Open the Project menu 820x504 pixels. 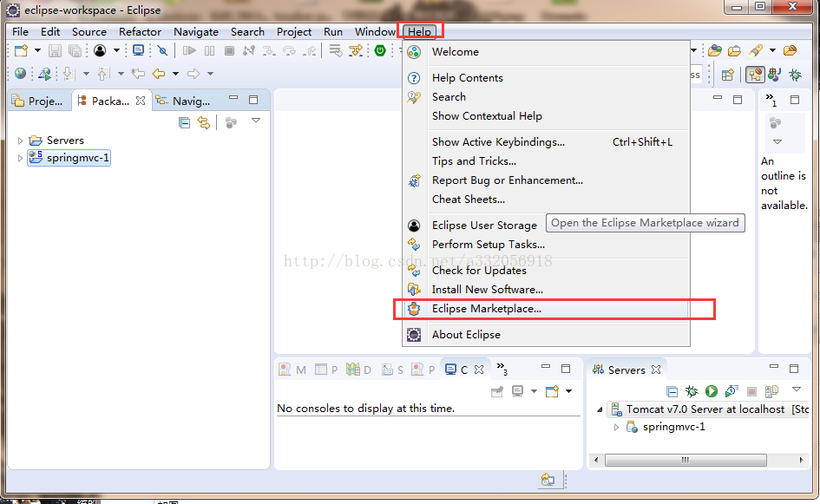tap(294, 32)
